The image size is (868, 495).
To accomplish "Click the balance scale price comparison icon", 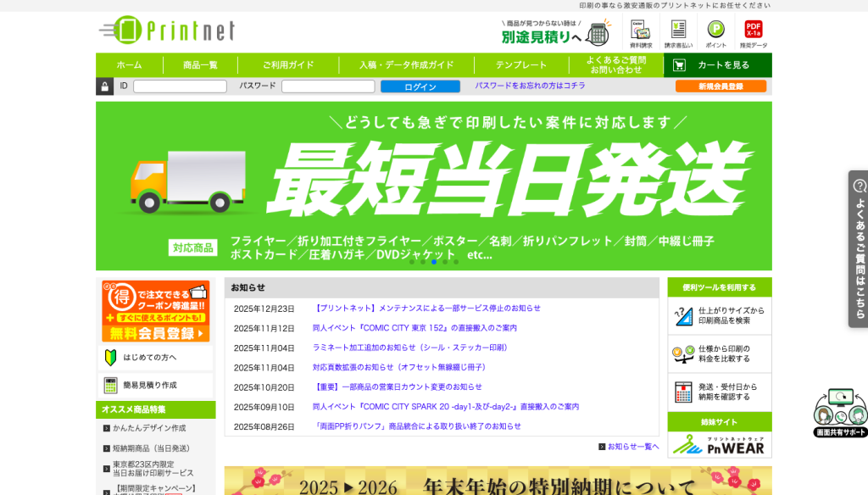I will [x=683, y=354].
